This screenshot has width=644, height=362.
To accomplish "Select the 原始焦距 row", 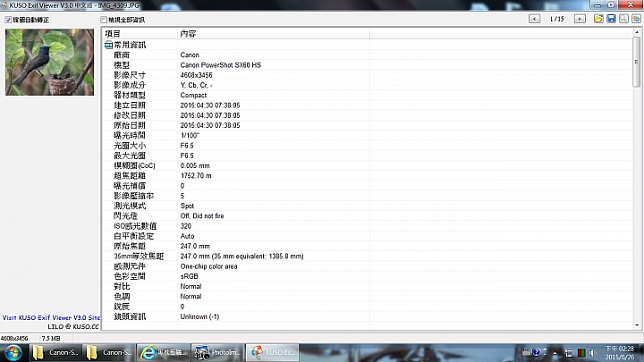I will pos(368,247).
